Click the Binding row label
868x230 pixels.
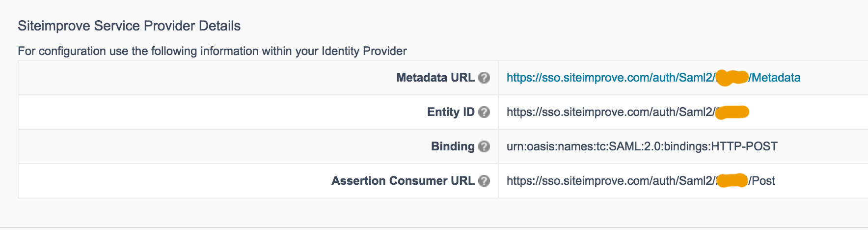pos(452,146)
